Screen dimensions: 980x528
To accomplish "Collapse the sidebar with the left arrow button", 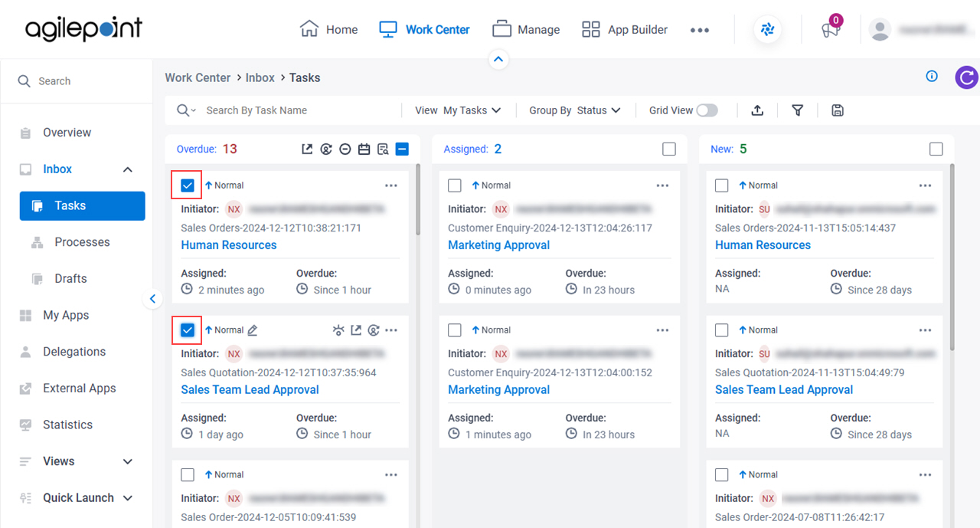I will (152, 299).
